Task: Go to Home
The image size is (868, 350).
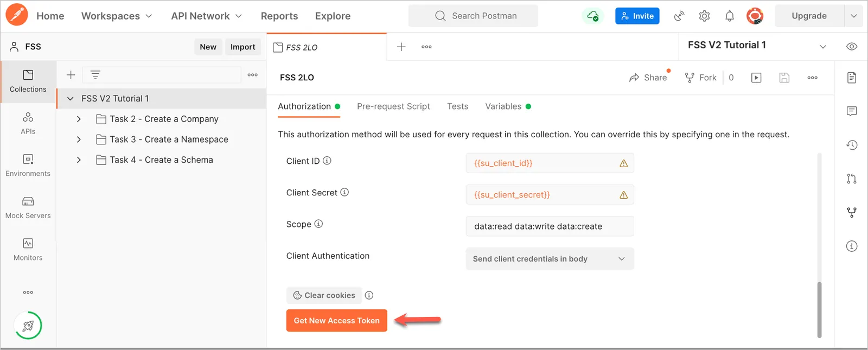Action: tap(50, 16)
